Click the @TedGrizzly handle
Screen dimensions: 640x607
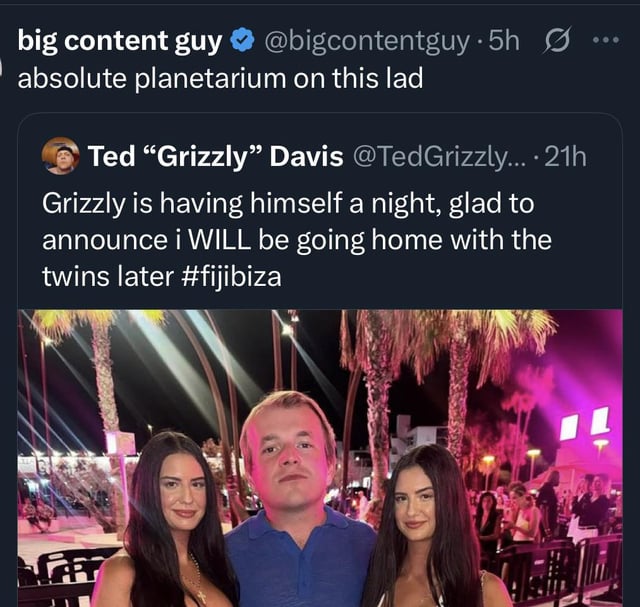[x=426, y=157]
